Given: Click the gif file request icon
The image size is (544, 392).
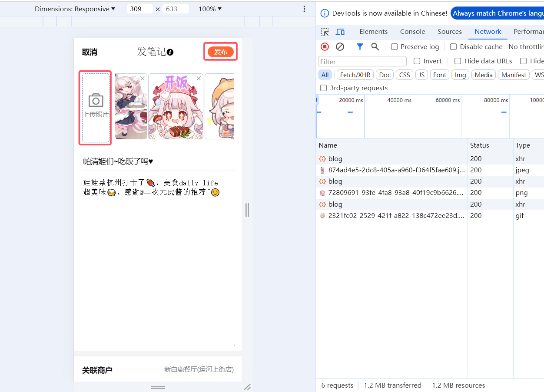Looking at the screenshot, I should 322,216.
